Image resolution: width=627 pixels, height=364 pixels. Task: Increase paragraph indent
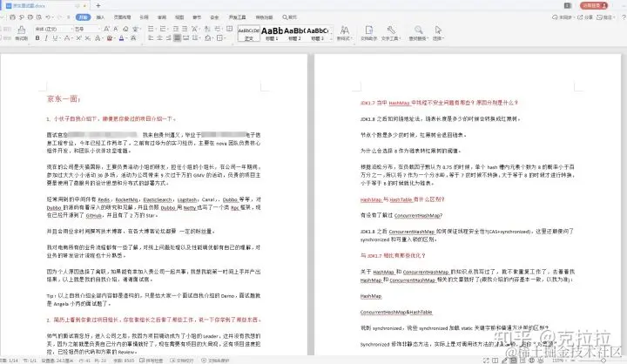185,29
